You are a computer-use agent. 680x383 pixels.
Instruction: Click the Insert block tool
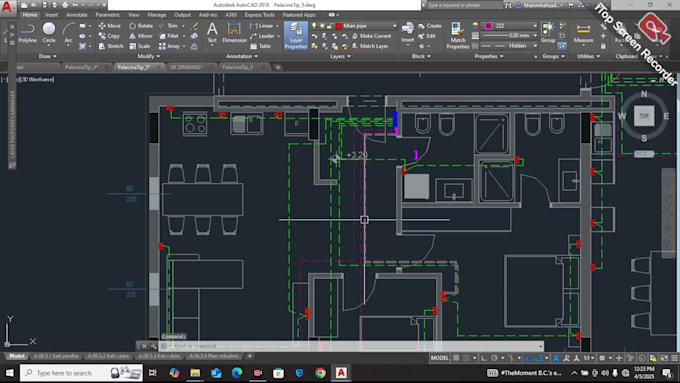407,33
